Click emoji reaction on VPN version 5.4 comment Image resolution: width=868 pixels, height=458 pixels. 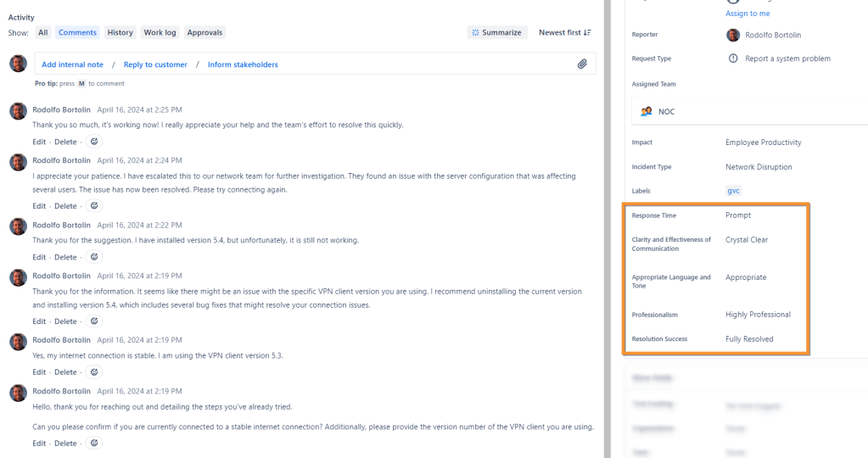click(x=95, y=321)
